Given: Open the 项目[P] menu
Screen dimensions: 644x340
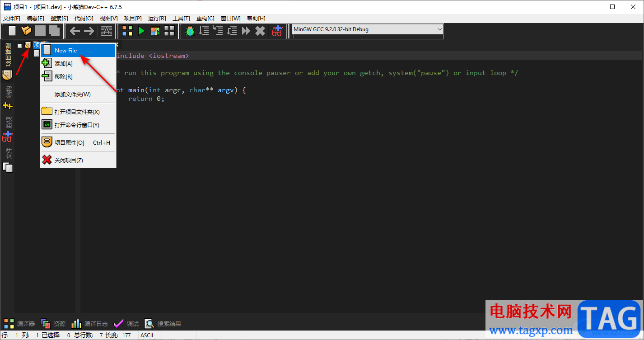Looking at the screenshot, I should tap(133, 19).
